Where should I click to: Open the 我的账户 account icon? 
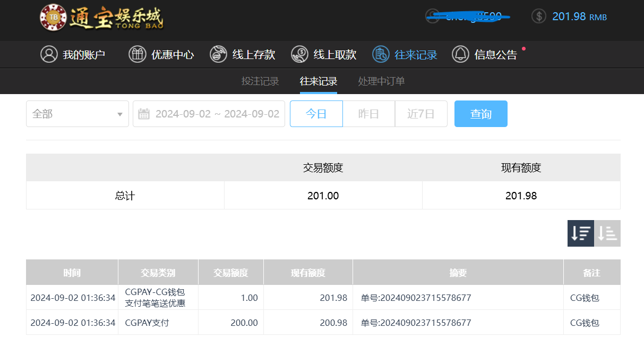tap(49, 54)
